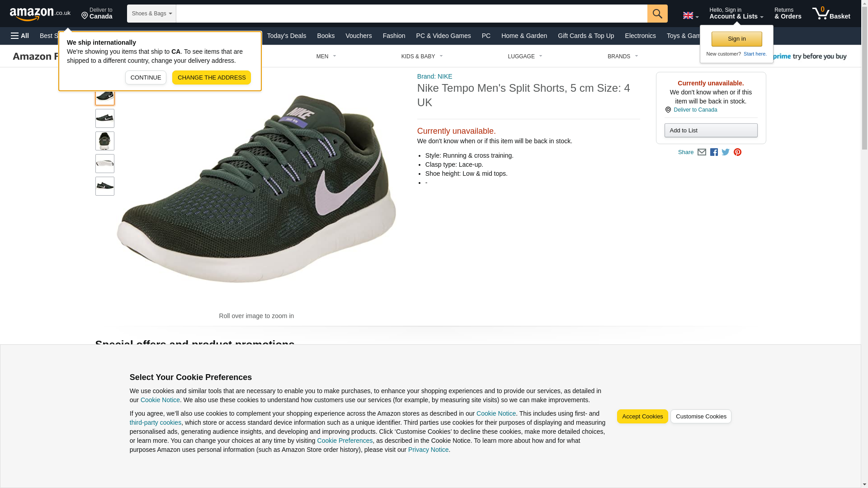Image resolution: width=868 pixels, height=488 pixels.
Task: Focus the Amazon search input field
Action: pyautogui.click(x=411, y=14)
